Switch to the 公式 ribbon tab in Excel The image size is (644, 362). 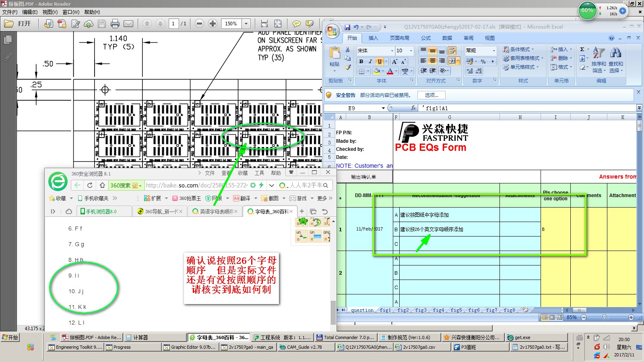tap(426, 38)
